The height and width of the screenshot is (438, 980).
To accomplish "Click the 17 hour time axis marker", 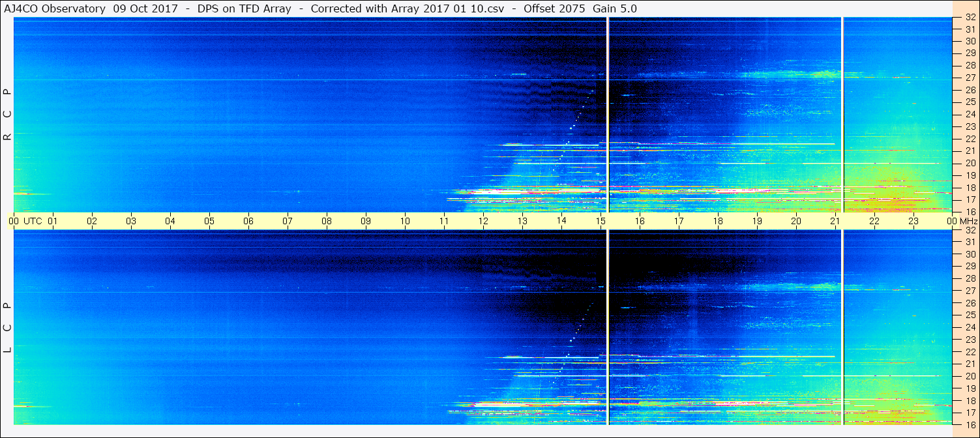I will (x=679, y=222).
